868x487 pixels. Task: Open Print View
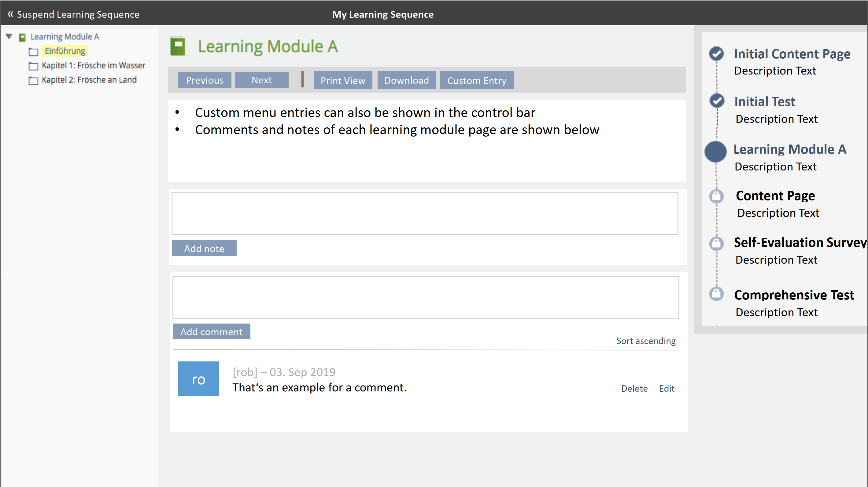(x=343, y=80)
